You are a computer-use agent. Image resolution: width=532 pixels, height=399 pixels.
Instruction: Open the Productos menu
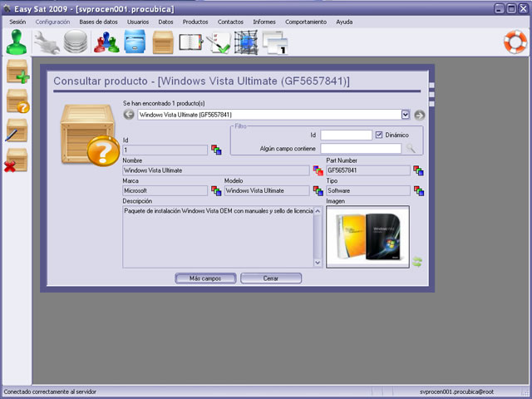click(x=195, y=22)
